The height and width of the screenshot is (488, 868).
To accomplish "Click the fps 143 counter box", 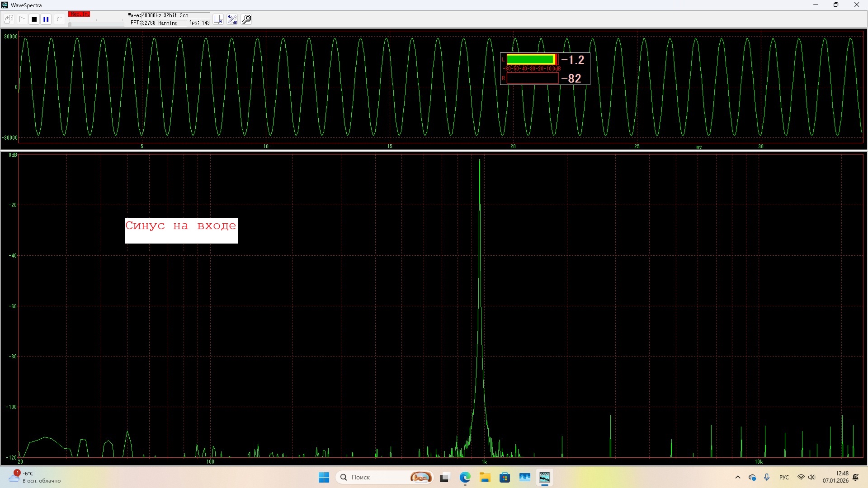I will 205,23.
